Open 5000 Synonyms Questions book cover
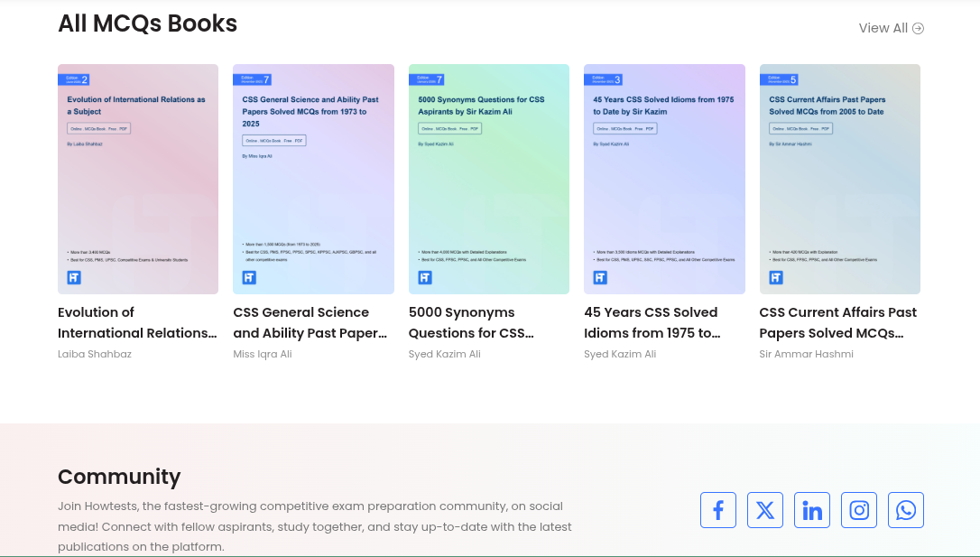 click(489, 179)
